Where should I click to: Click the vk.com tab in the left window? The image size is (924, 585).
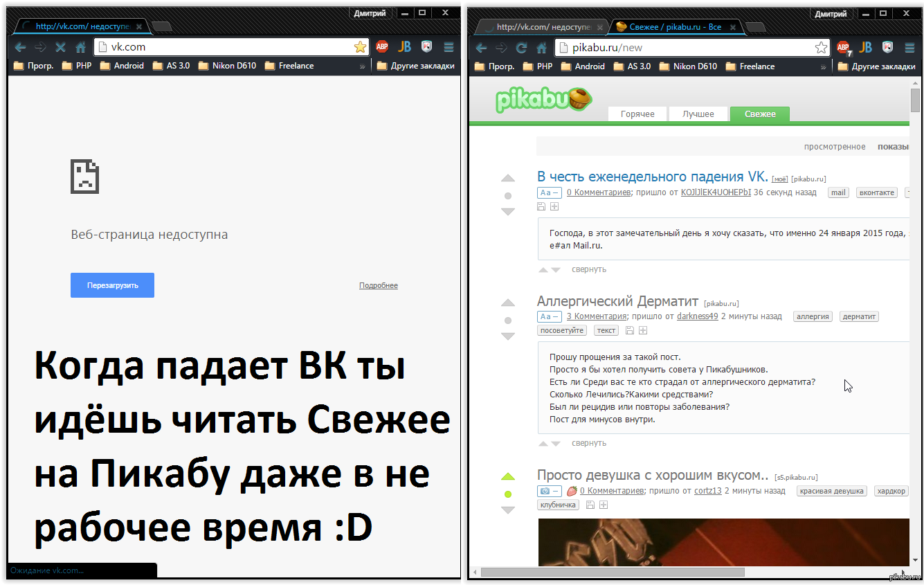81,26
